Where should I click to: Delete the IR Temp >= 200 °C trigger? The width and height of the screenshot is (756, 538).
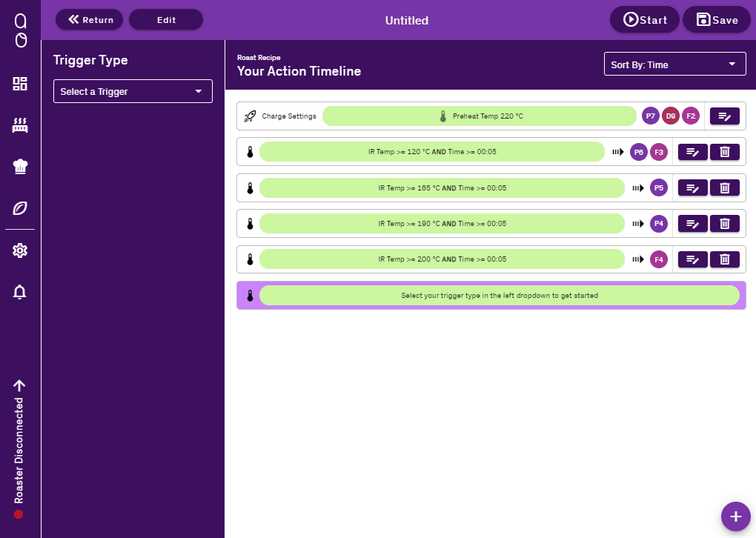(724, 259)
